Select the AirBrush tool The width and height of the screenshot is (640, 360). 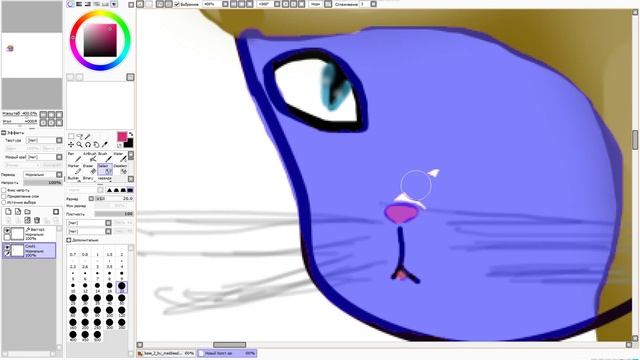tap(89, 157)
